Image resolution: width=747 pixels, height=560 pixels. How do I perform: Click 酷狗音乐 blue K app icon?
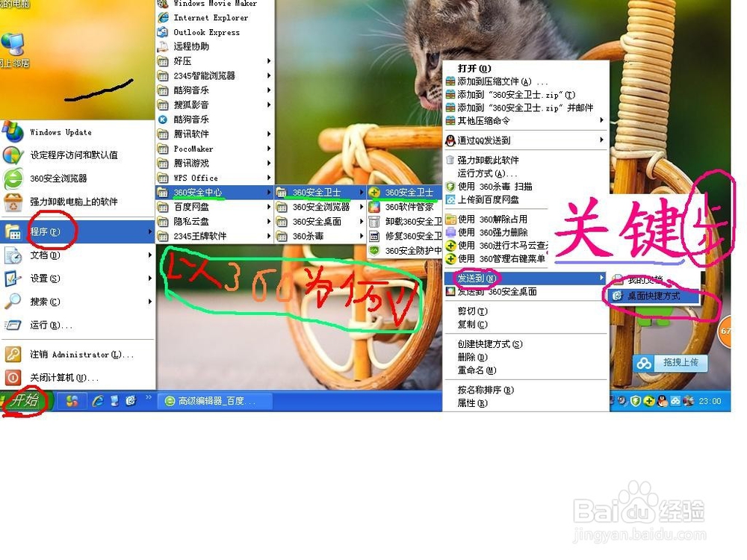click(163, 119)
